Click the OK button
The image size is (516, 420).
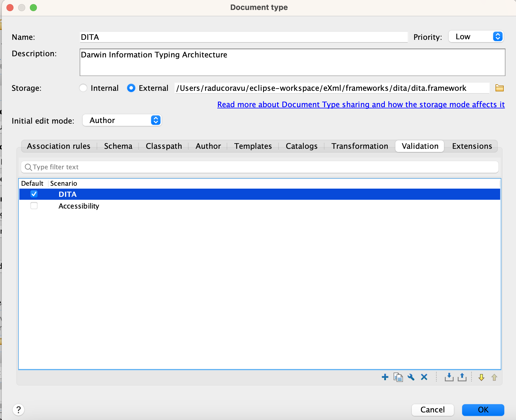click(x=483, y=409)
